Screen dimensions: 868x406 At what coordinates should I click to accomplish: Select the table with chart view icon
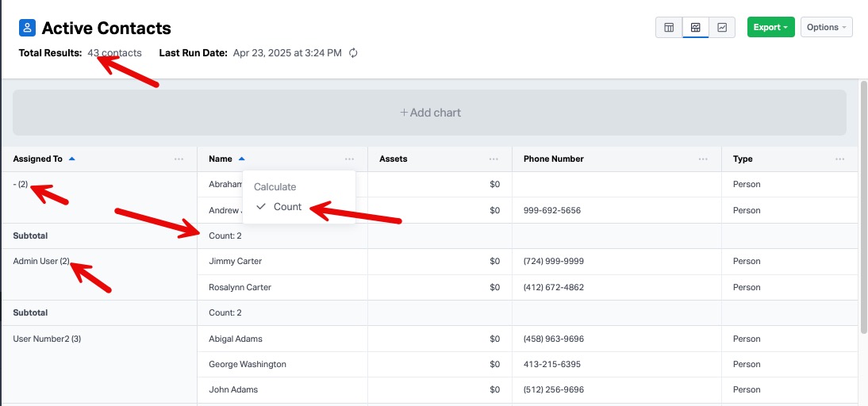coord(695,27)
